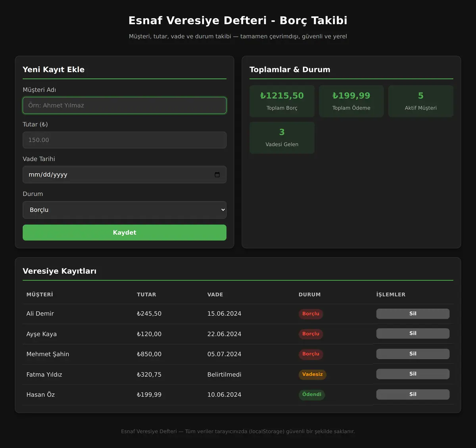Image resolution: width=476 pixels, height=448 pixels.
Task: Select the due date 10.06.2024
Action: click(224, 395)
